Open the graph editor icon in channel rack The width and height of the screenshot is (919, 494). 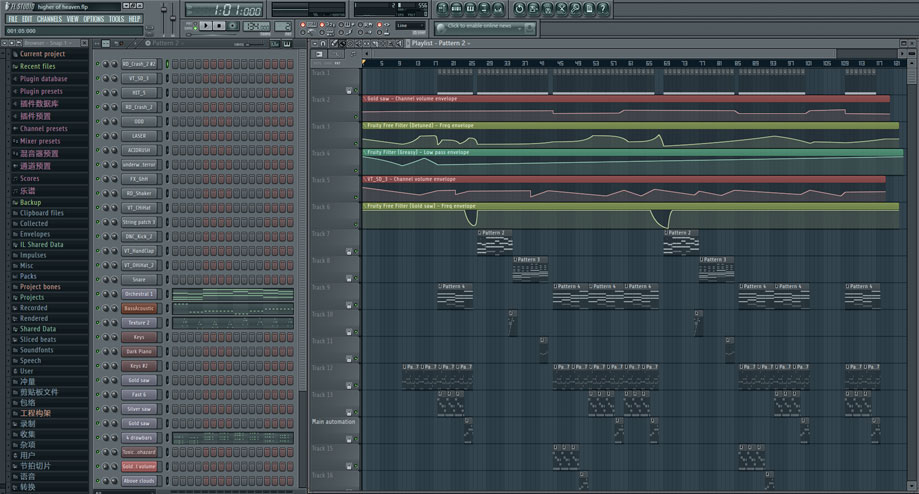click(x=275, y=43)
